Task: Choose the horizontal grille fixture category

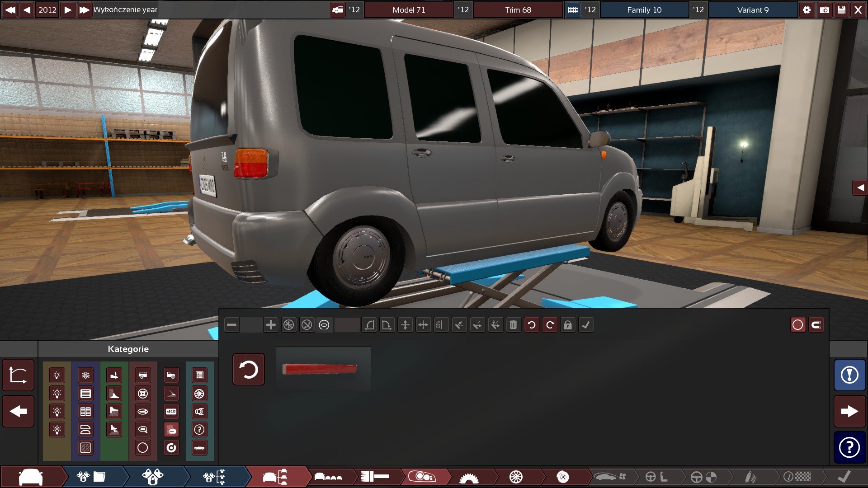Action: [85, 394]
